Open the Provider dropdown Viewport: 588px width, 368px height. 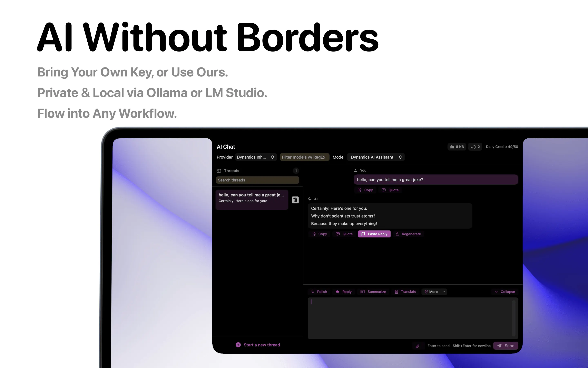[x=256, y=157]
